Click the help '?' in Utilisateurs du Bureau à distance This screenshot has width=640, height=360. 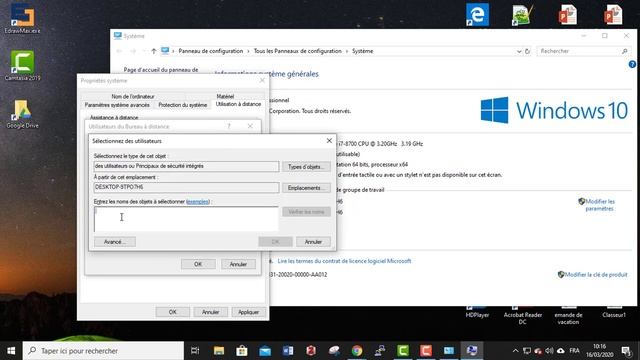pyautogui.click(x=229, y=126)
